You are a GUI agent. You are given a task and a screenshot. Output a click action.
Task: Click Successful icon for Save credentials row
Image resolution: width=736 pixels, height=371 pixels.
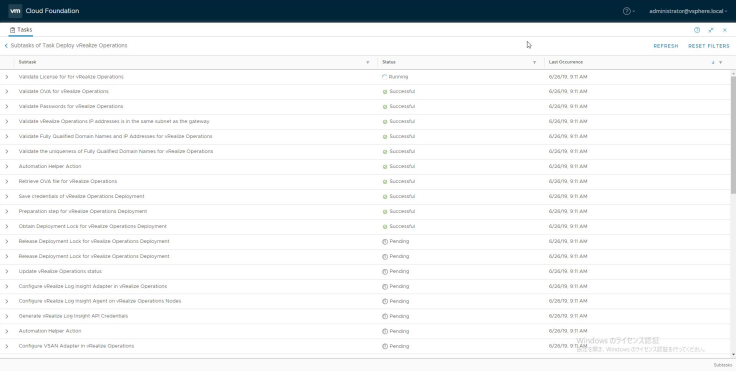[x=385, y=197]
